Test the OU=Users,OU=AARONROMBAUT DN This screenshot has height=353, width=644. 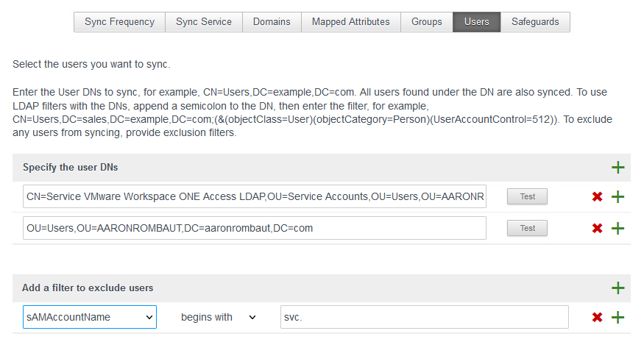point(527,228)
